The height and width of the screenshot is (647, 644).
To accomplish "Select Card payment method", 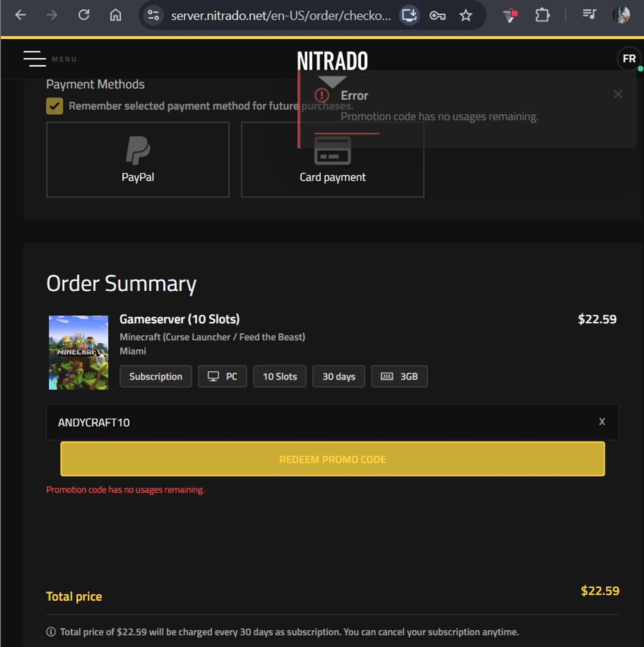I will point(332,160).
